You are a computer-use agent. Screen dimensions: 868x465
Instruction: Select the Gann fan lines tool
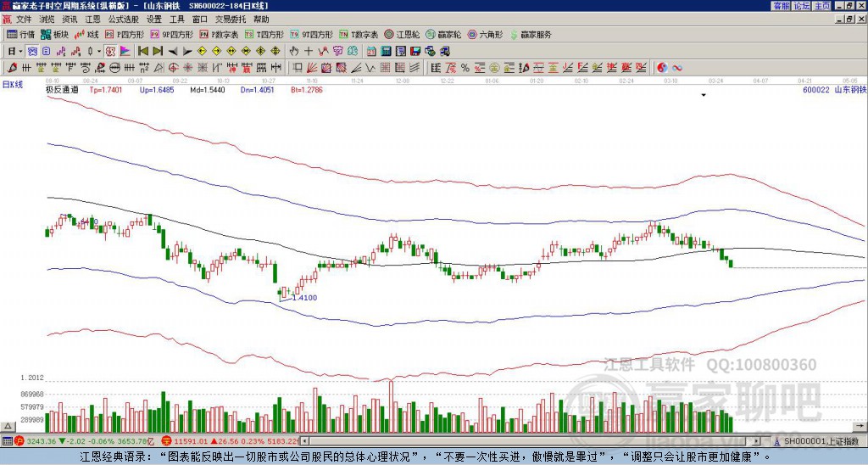pos(312,68)
